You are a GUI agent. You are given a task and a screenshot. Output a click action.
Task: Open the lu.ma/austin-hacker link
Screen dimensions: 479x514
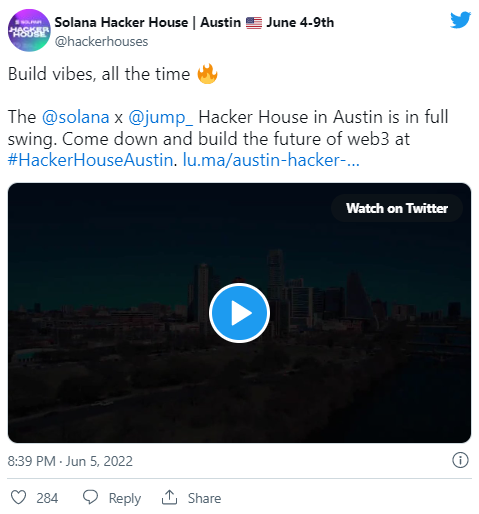click(x=271, y=160)
